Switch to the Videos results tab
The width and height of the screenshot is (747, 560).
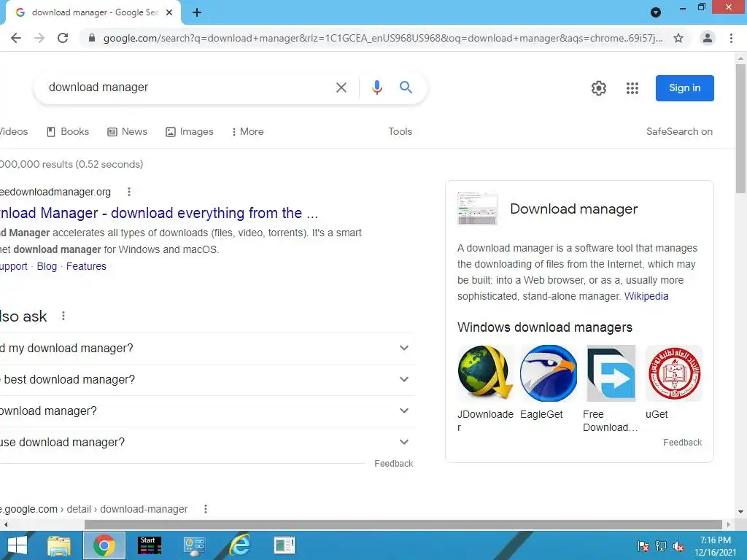point(14,132)
